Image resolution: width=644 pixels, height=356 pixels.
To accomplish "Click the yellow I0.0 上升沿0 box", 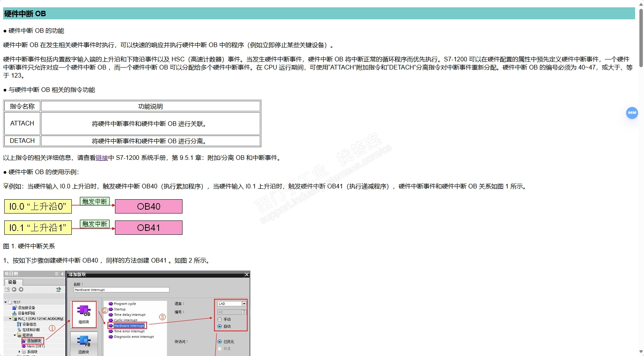I will [38, 207].
